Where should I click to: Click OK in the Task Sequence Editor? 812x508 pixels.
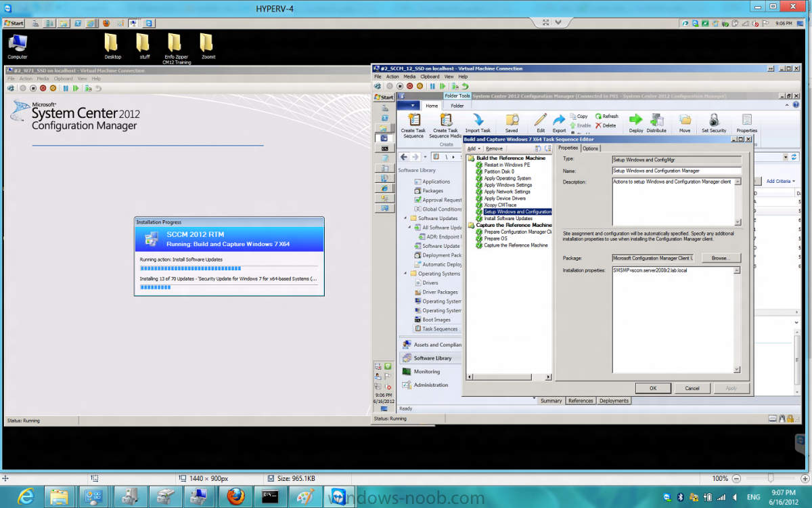[x=653, y=388]
